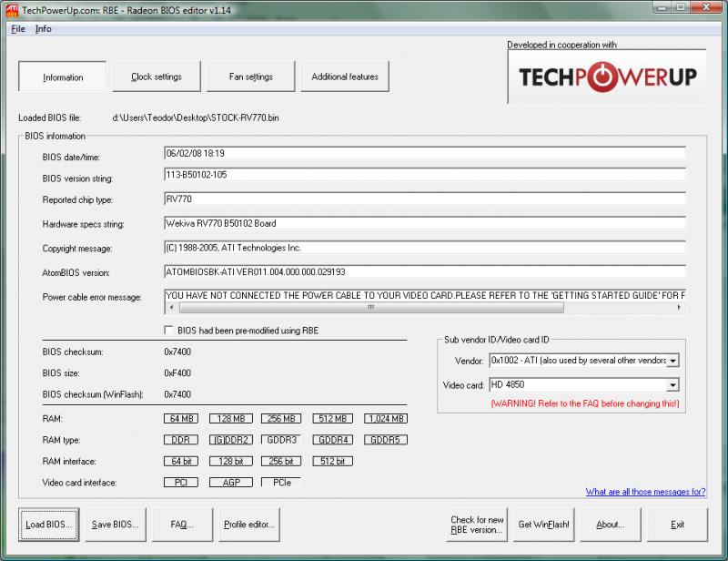728x561 pixels.
Task: Click the 256 bit RAM interface indicator
Action: [281, 461]
